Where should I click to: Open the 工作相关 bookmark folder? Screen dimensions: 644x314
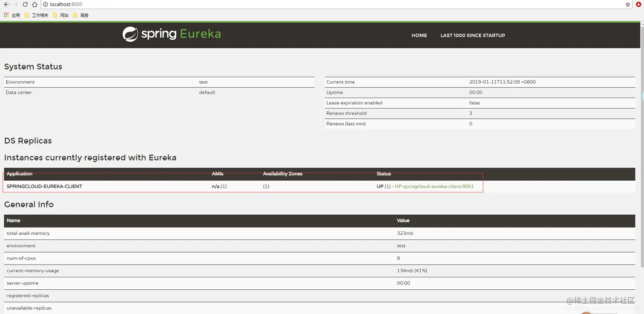(x=37, y=15)
